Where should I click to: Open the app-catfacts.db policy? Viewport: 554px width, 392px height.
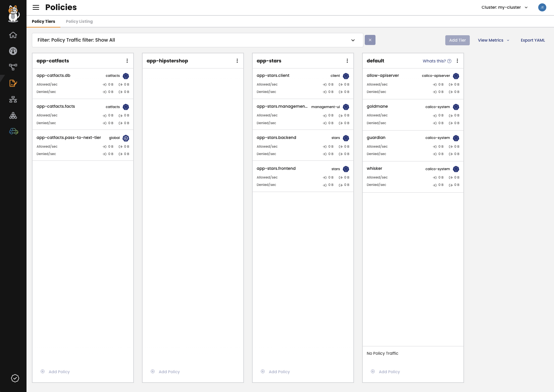pyautogui.click(x=53, y=76)
